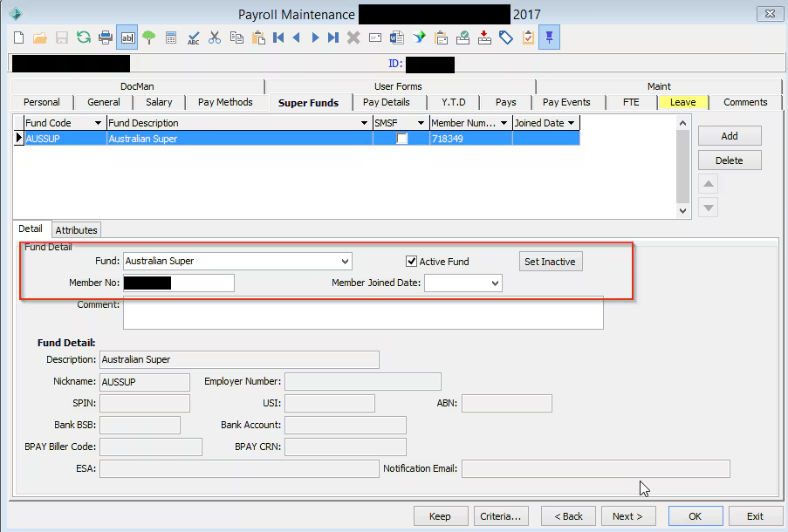This screenshot has height=532, width=788.
Task: Open the Word document icon
Action: click(397, 38)
